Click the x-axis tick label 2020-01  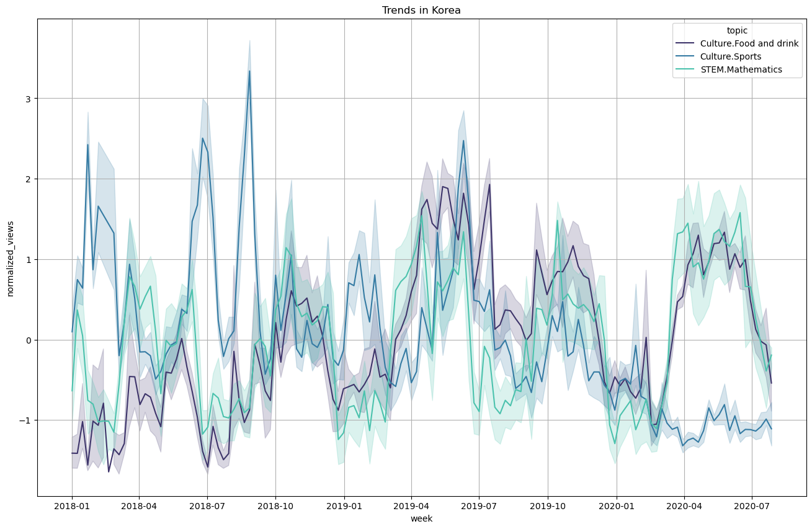coord(617,506)
